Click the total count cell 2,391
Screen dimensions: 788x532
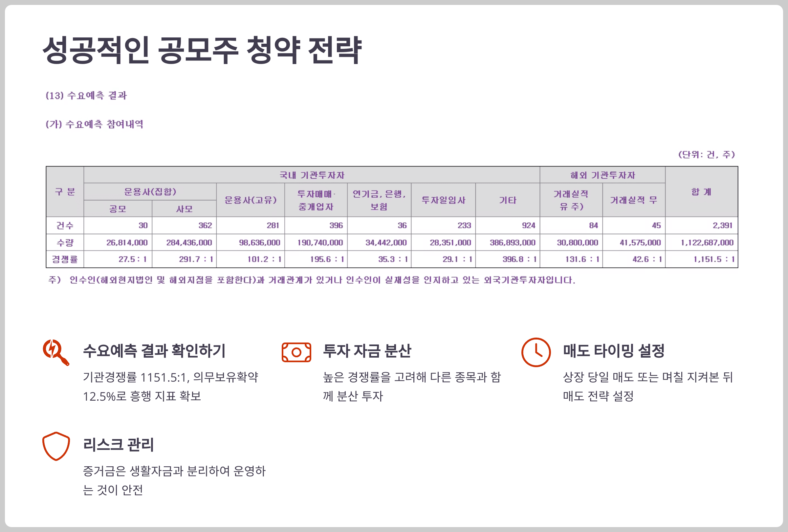point(722,226)
